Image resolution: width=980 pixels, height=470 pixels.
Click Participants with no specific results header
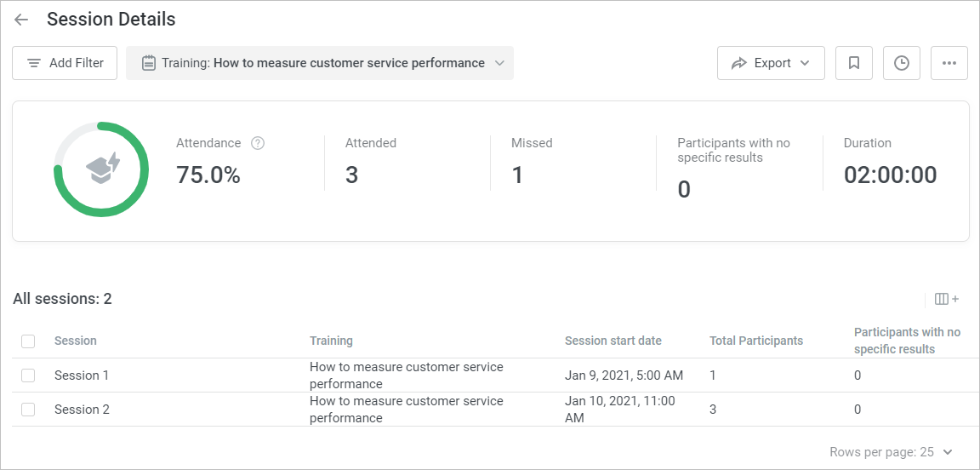tap(907, 341)
